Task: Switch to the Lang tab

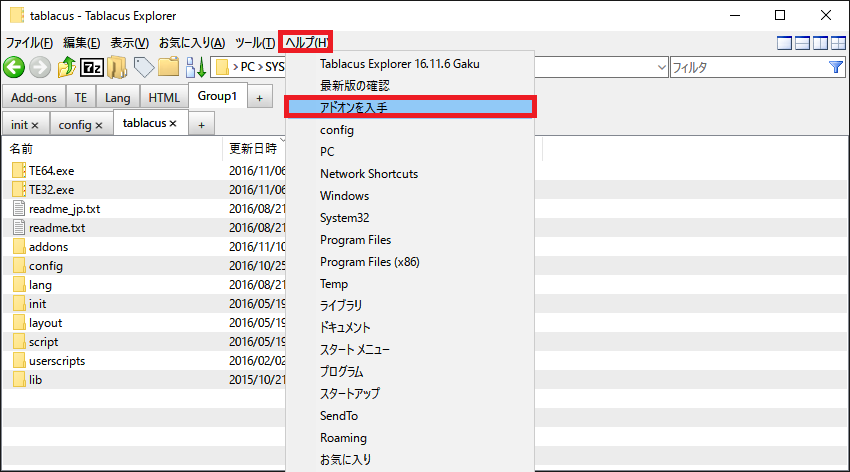Action: (118, 98)
